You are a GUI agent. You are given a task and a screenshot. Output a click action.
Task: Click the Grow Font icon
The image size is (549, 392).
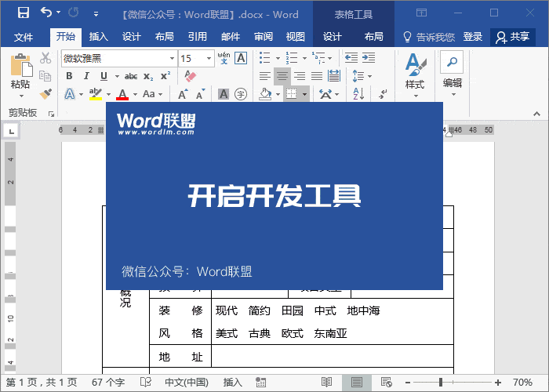pyautogui.click(x=183, y=94)
